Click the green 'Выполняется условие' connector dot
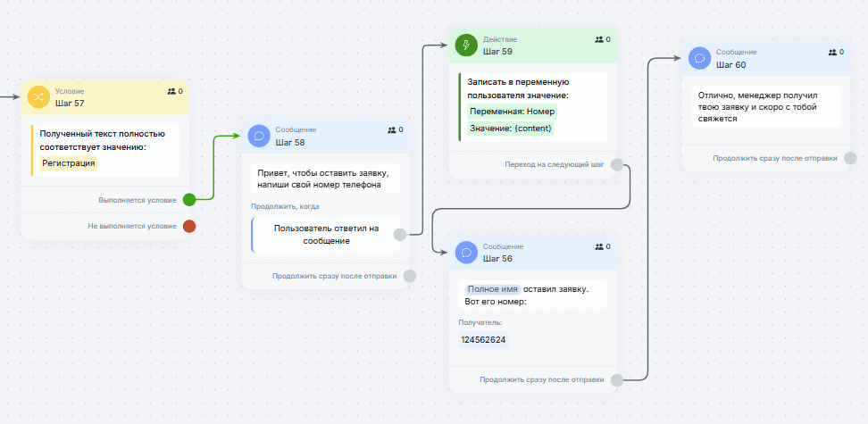Viewport: 868px width, 424px height. [189, 200]
